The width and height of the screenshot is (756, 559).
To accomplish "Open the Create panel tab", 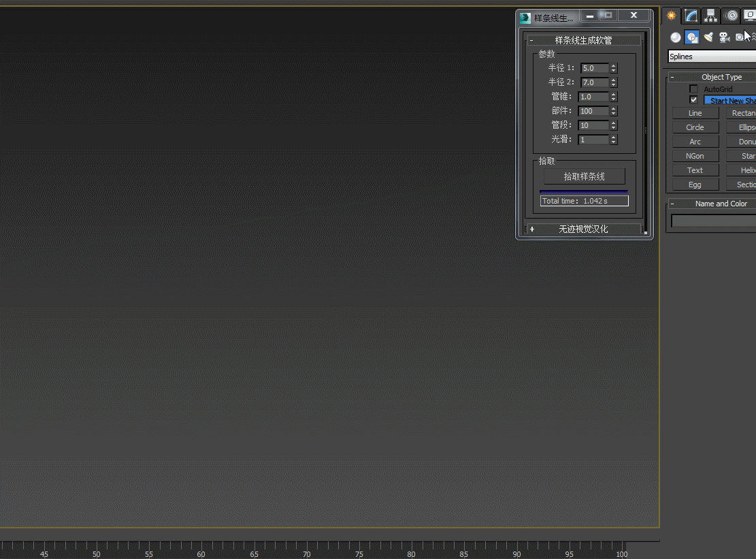I will pos(672,16).
